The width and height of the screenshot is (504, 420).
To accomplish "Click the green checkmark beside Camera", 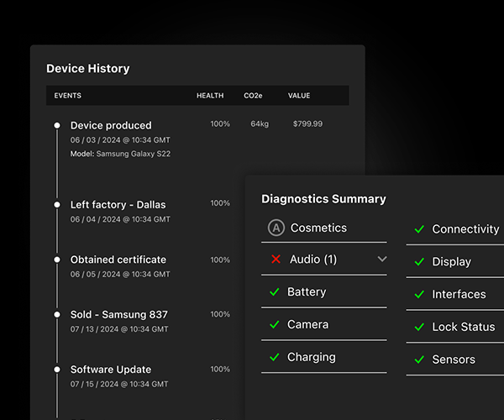I will pyautogui.click(x=274, y=324).
